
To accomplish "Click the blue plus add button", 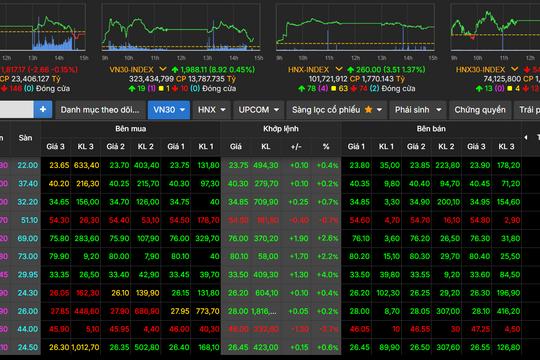I will tap(43, 110).
